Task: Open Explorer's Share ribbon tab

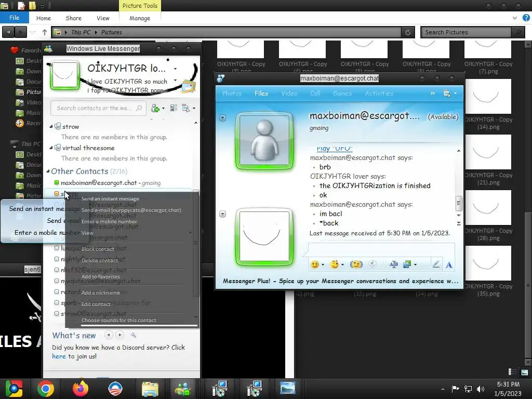Action: 74,18
